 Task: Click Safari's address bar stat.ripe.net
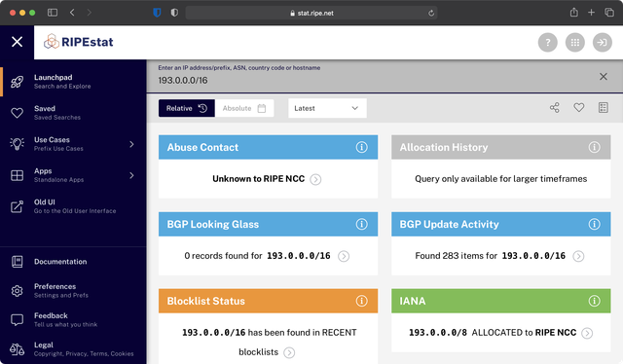pos(311,13)
